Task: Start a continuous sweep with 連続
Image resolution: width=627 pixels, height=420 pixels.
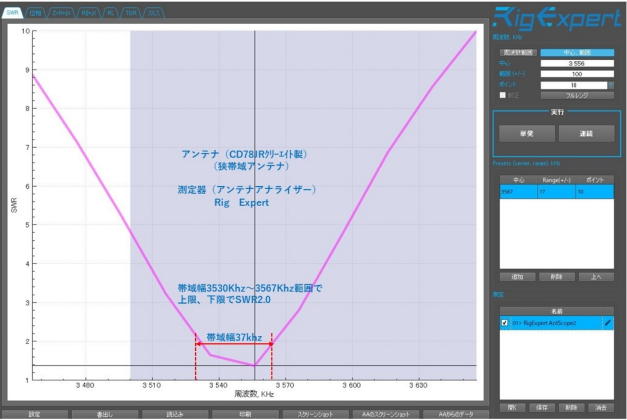Action: pyautogui.click(x=585, y=133)
